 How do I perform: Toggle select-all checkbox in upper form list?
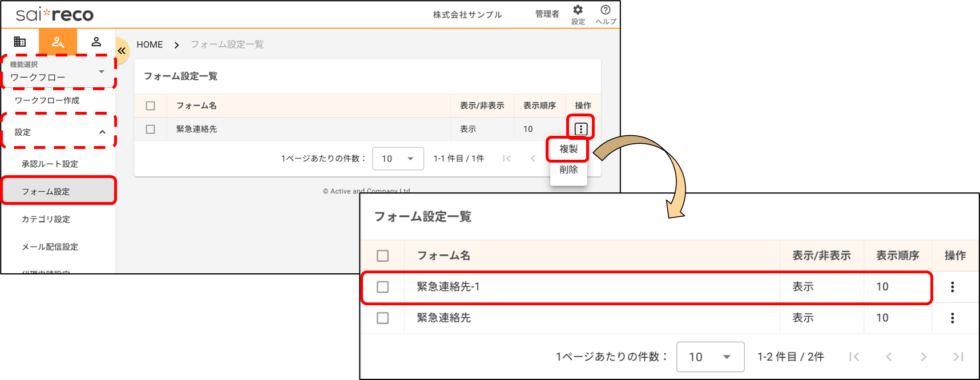[x=151, y=106]
